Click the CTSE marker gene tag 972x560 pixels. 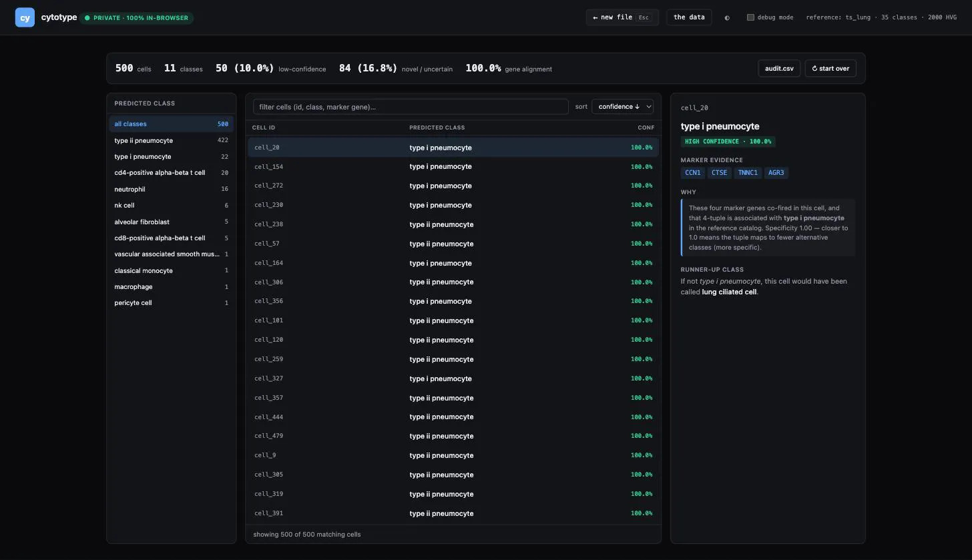pyautogui.click(x=719, y=173)
